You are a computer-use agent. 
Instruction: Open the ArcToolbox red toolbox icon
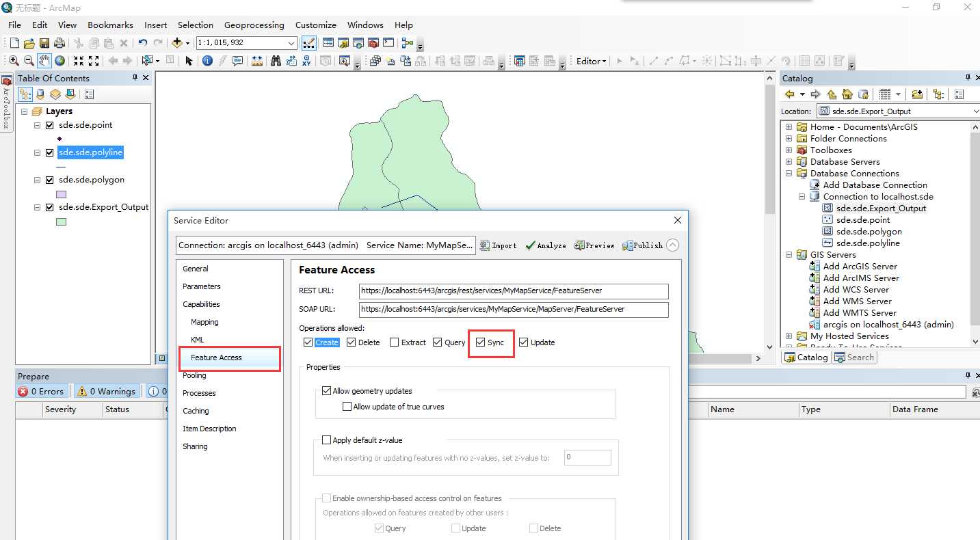click(373, 42)
